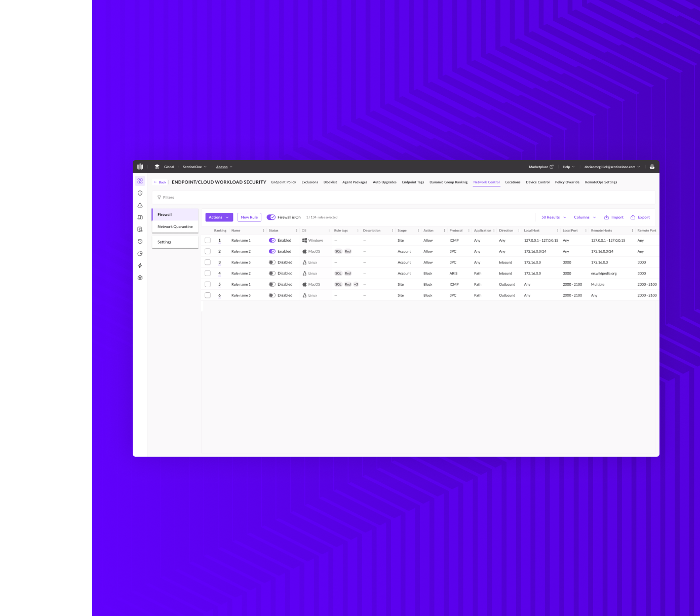
Task: Click the activity history clock icon
Action: pyautogui.click(x=140, y=241)
